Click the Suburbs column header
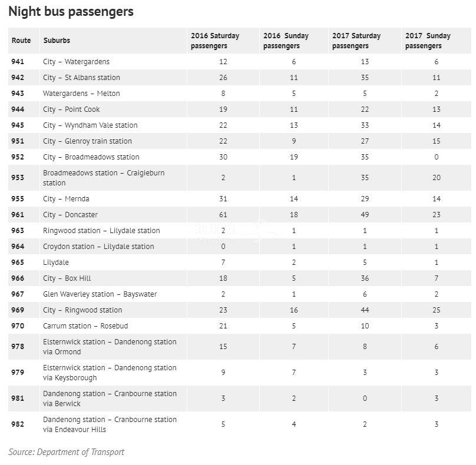The image size is (476, 465). click(x=57, y=41)
